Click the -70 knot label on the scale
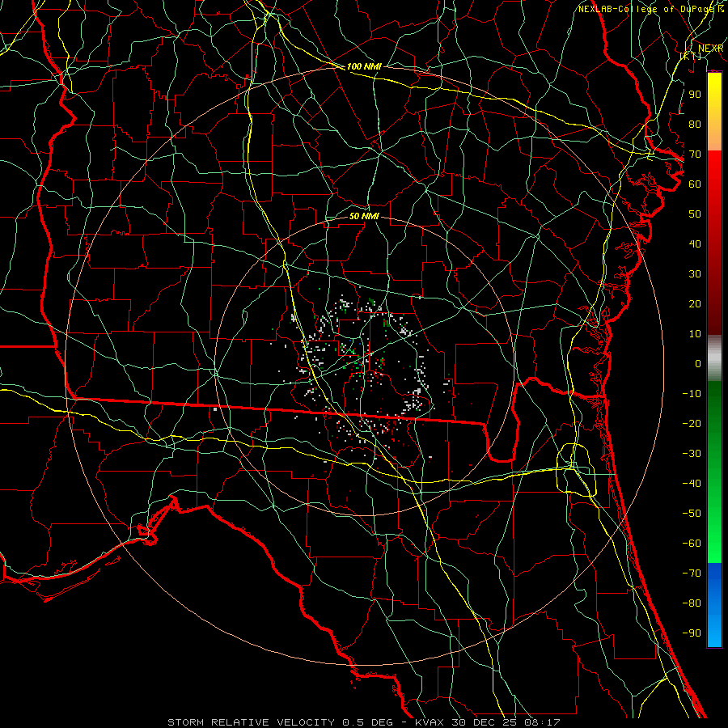728x728 pixels. coord(692,574)
